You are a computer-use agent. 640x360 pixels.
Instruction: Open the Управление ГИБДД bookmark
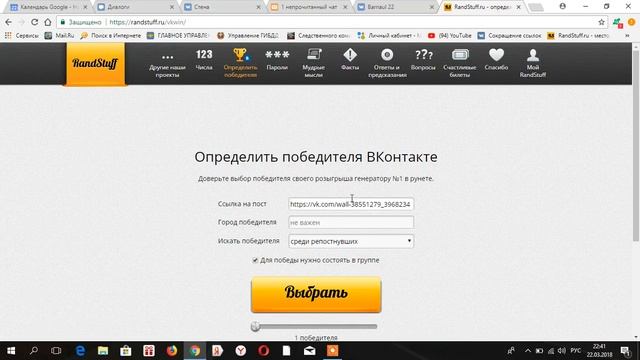[x=248, y=36]
